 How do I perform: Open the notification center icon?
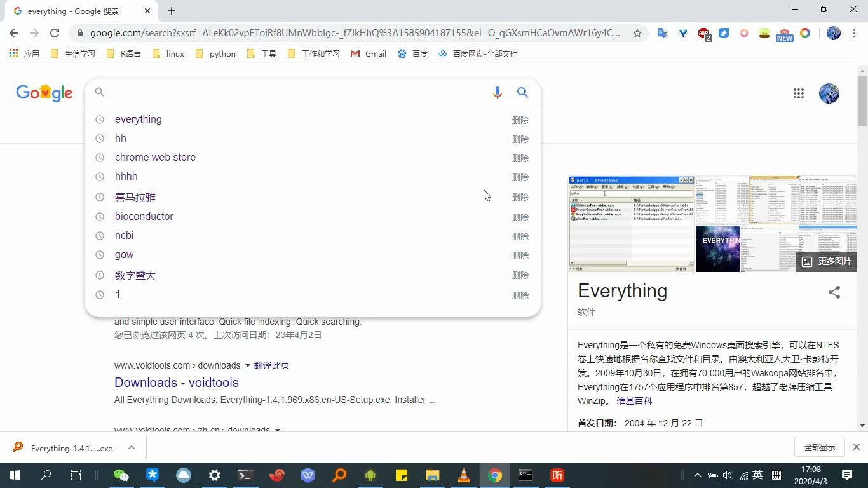pos(846,475)
